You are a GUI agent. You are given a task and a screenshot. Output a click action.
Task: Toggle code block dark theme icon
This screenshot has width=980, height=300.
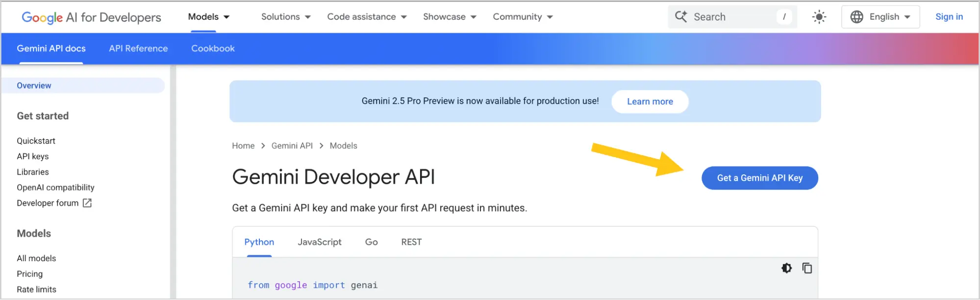[786, 268]
